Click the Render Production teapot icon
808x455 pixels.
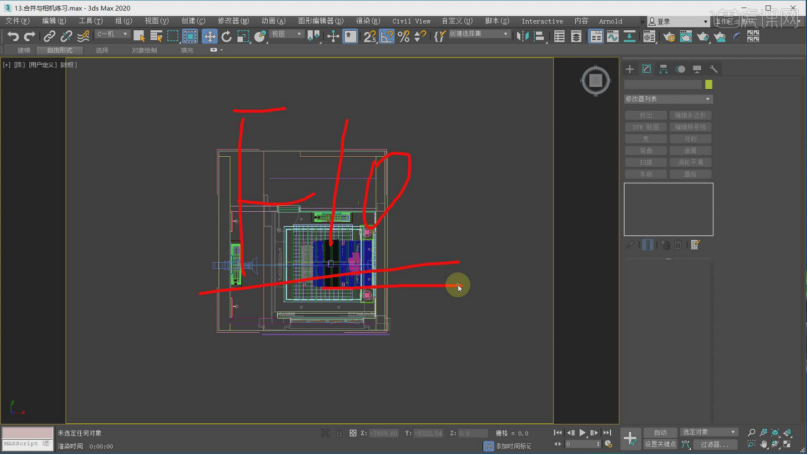(703, 36)
